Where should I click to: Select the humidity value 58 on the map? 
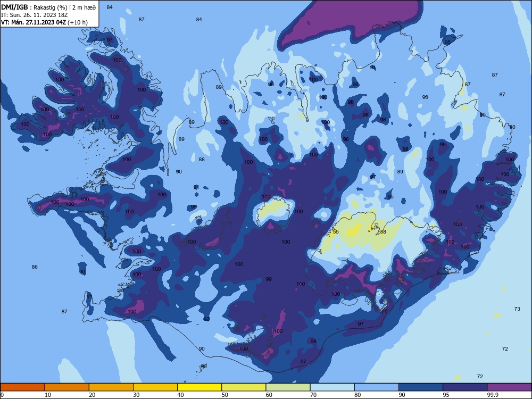coord(383,232)
